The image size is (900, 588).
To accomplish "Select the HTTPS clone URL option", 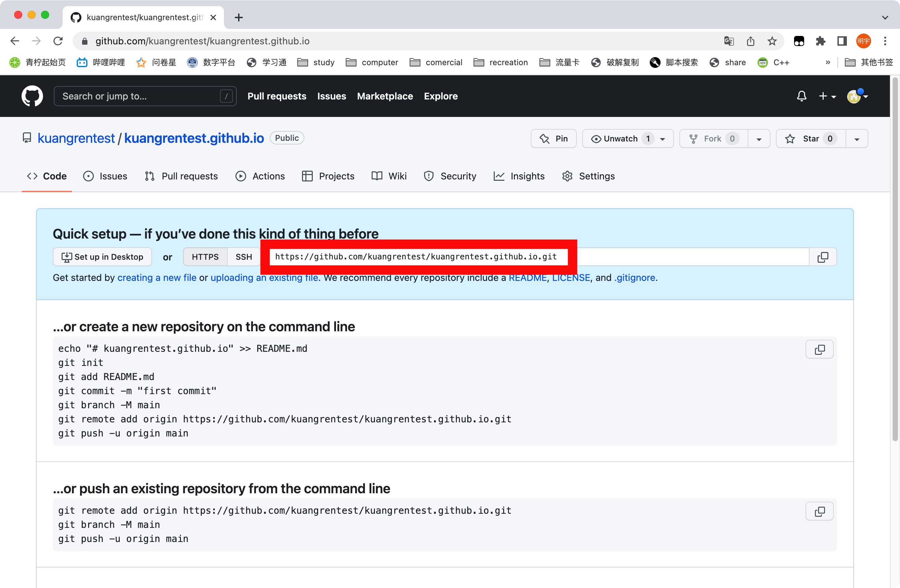I will pos(205,257).
